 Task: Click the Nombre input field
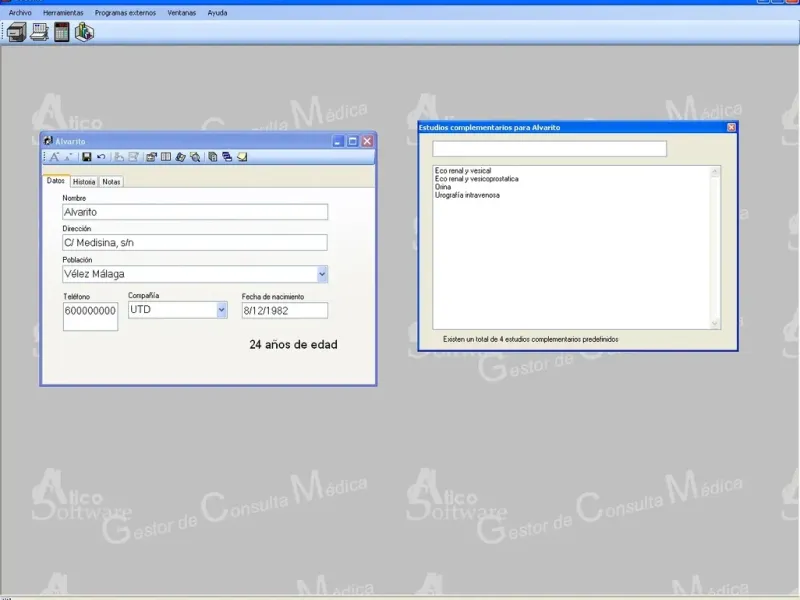click(195, 212)
